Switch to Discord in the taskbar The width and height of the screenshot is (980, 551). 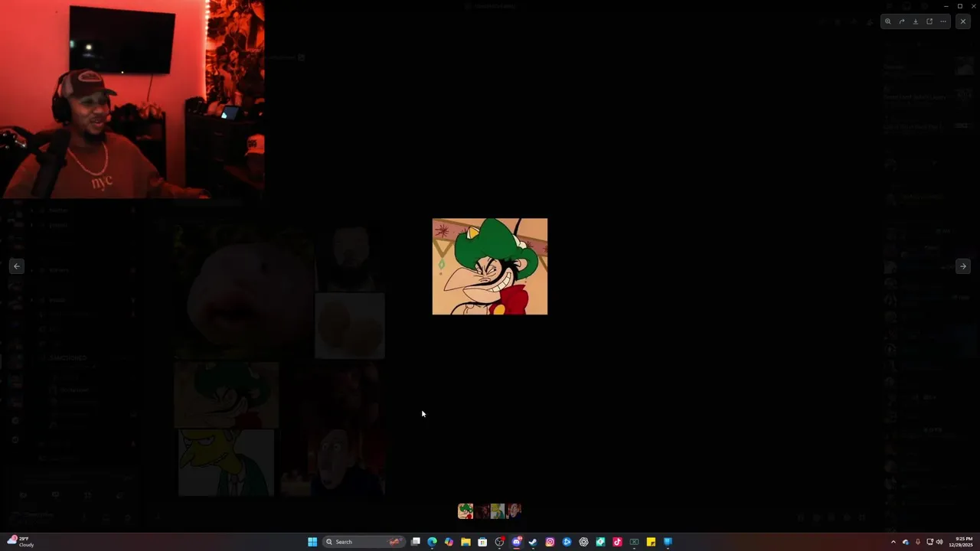517,542
